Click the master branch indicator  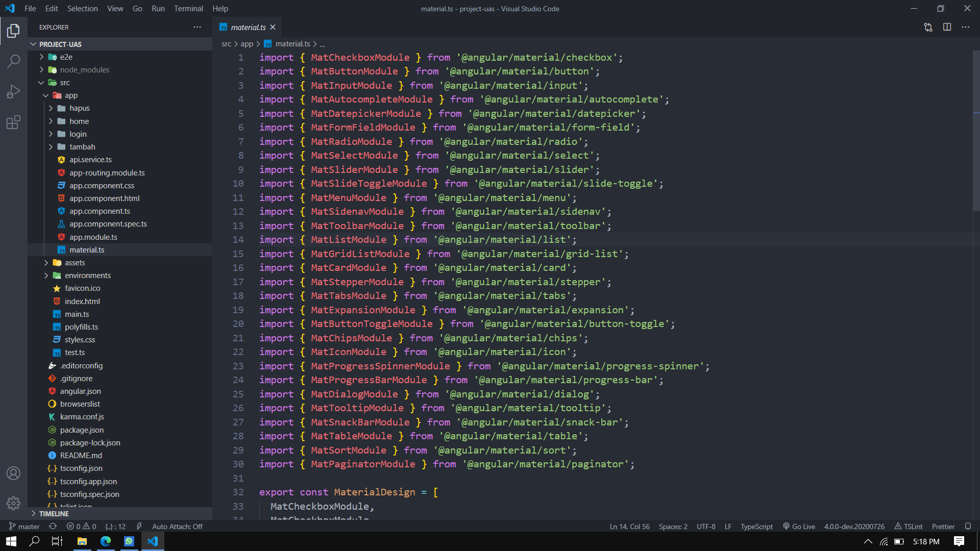(24, 527)
